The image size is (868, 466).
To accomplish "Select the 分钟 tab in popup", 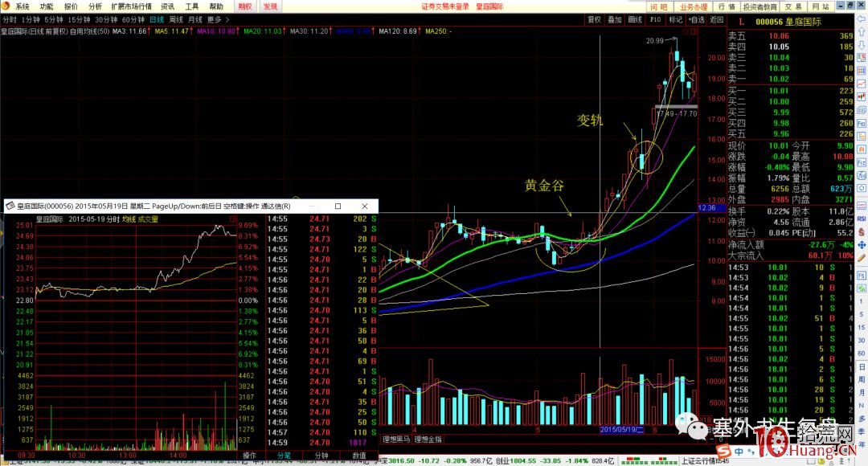I will 321,456.
